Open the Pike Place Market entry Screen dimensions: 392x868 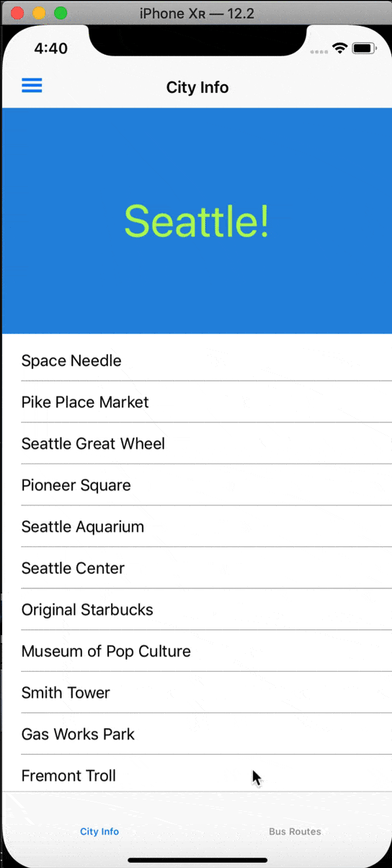coord(197,402)
